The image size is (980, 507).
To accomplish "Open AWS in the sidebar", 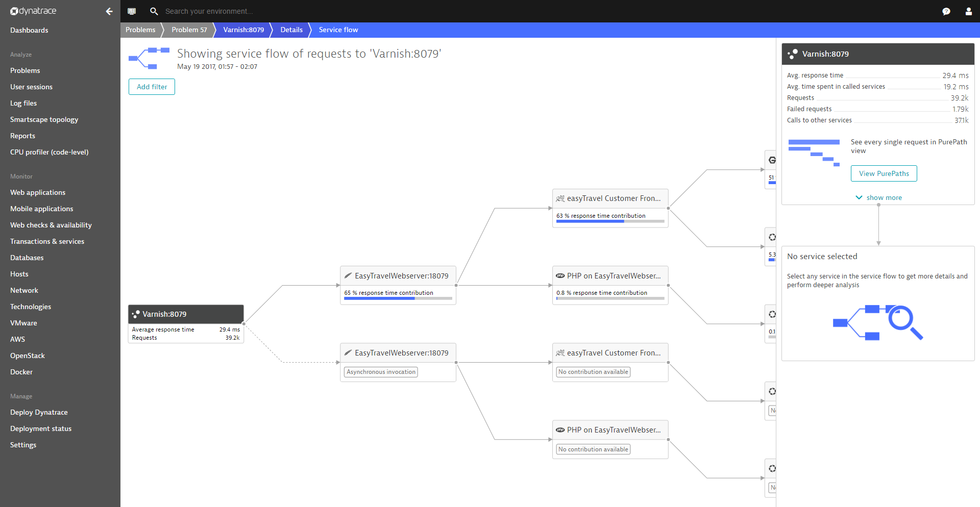I will click(x=17, y=340).
